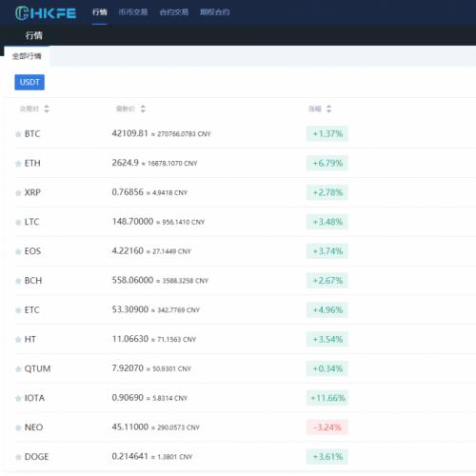Click the BTC price 42109.81

pyautogui.click(x=130, y=133)
